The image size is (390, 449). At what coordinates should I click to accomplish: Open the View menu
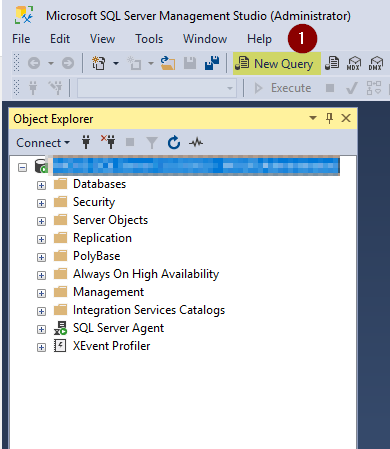102,39
